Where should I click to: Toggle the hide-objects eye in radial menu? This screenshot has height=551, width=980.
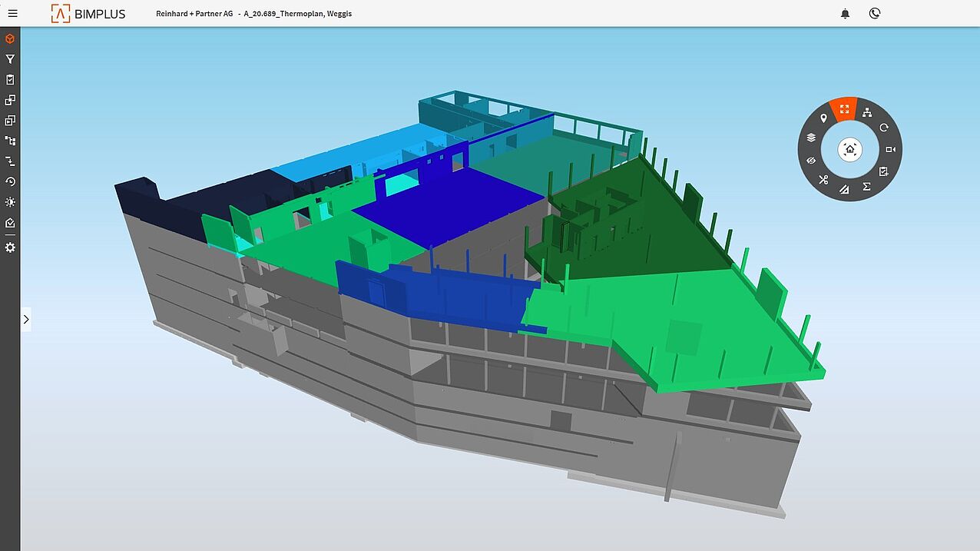[811, 160]
